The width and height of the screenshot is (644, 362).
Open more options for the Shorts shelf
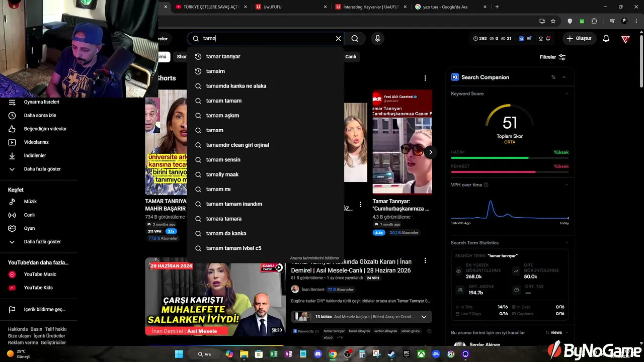pyautogui.click(x=425, y=78)
